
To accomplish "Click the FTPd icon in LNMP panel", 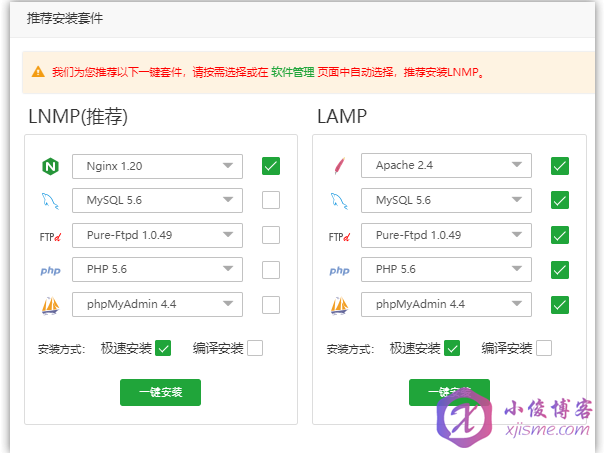I will click(x=50, y=236).
